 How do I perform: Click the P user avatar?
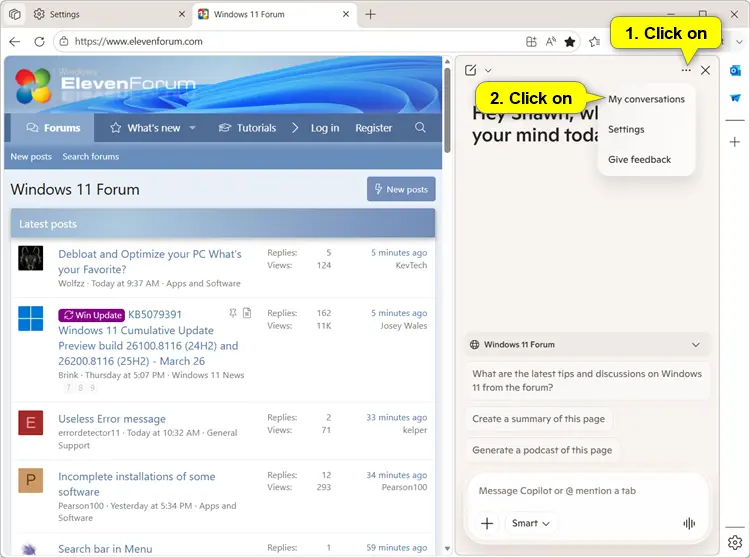click(x=31, y=481)
